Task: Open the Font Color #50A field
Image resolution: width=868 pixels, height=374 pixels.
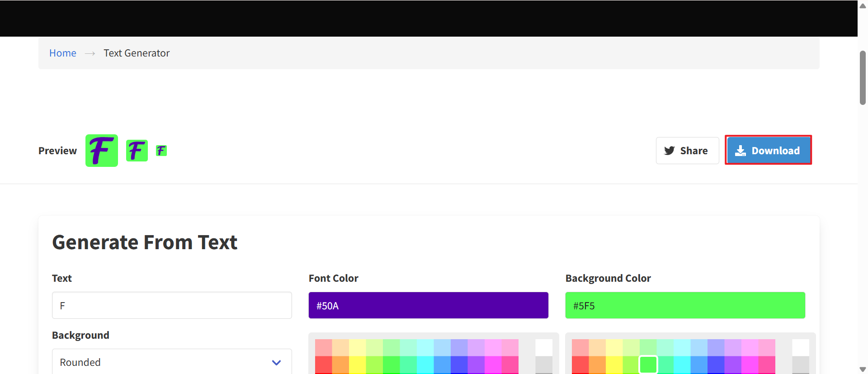Action: point(428,305)
